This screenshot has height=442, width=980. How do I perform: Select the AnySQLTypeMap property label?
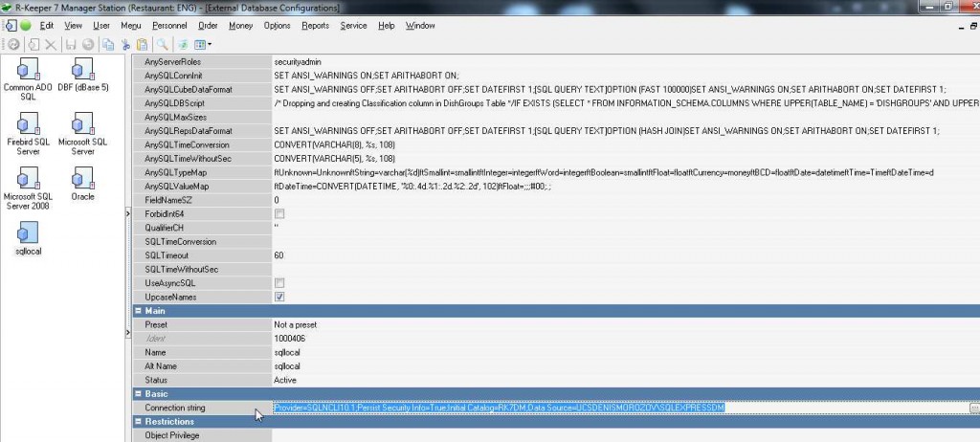point(176,172)
